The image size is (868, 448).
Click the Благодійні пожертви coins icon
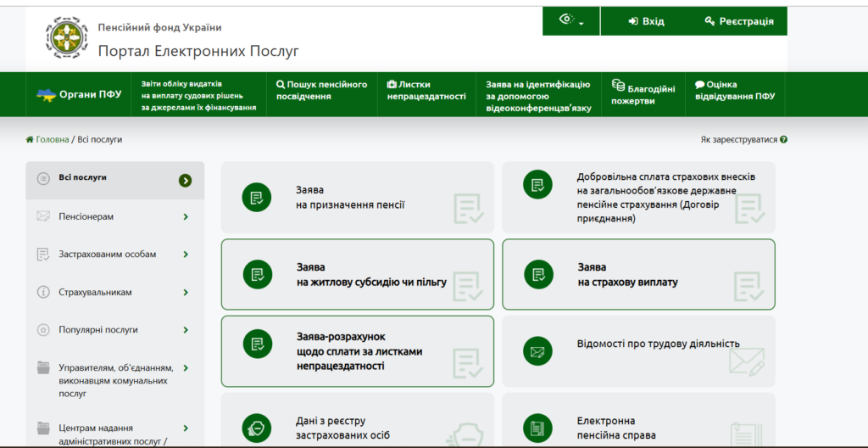pyautogui.click(x=618, y=85)
